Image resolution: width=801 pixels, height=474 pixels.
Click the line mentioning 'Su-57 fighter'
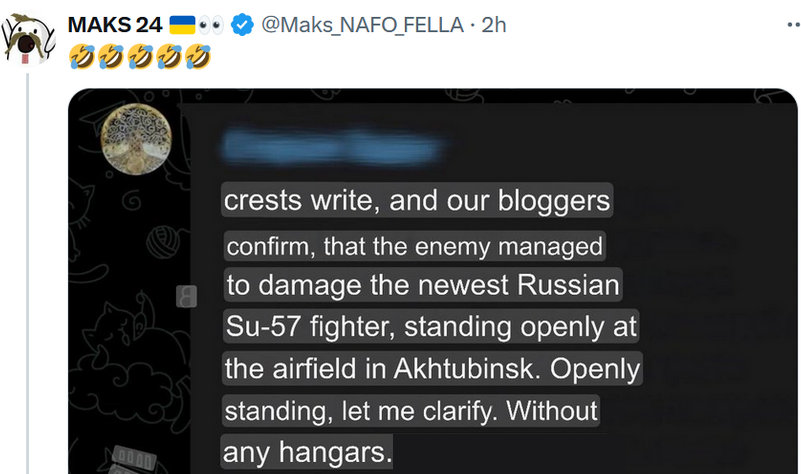click(430, 327)
